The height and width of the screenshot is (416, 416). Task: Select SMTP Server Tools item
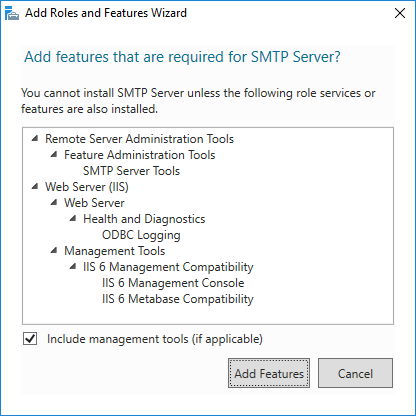(131, 171)
